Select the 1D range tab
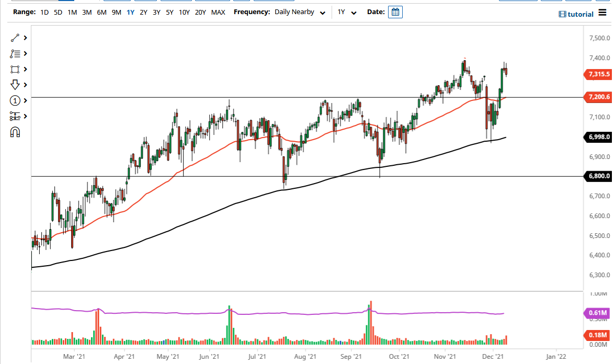The height and width of the screenshot is (364, 614). click(44, 12)
